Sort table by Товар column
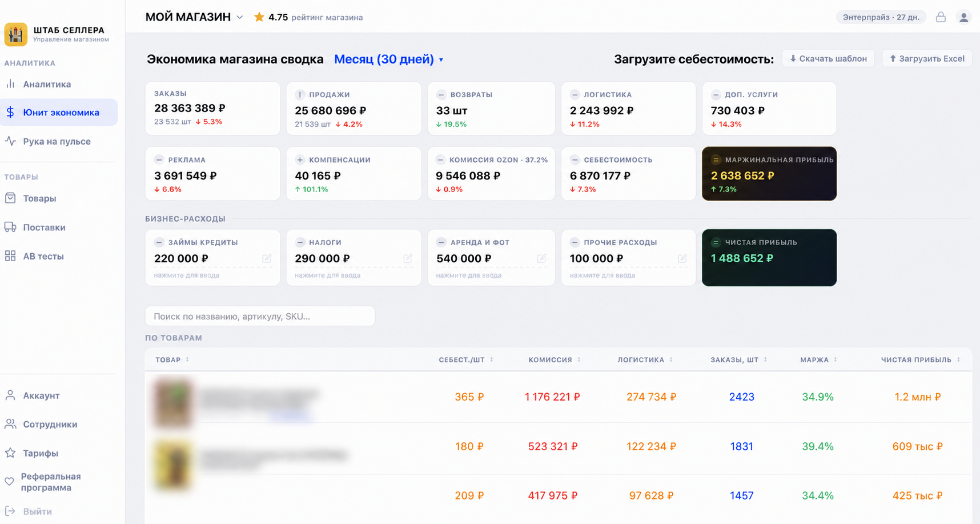Image resolution: width=980 pixels, height=524 pixels. pos(172,359)
